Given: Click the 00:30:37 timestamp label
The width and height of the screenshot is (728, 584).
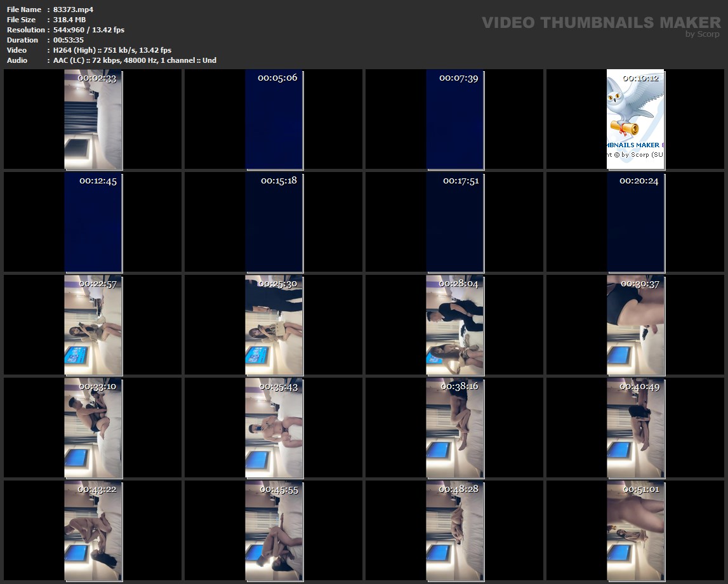Looking at the screenshot, I should 640,284.
